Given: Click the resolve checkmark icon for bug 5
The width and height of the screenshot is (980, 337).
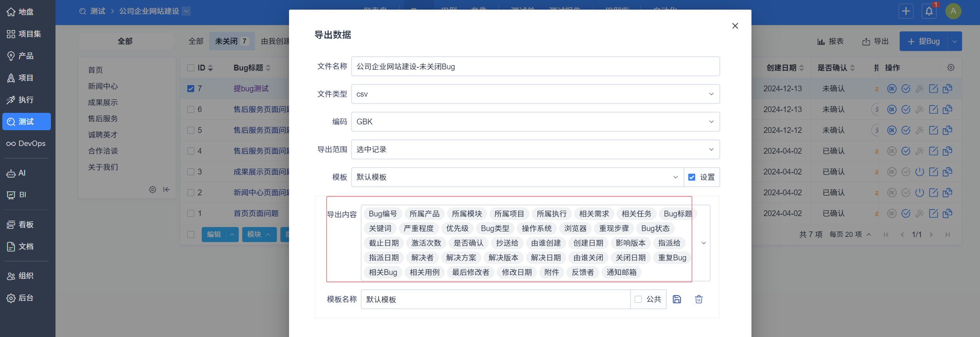Looking at the screenshot, I should point(906,130).
